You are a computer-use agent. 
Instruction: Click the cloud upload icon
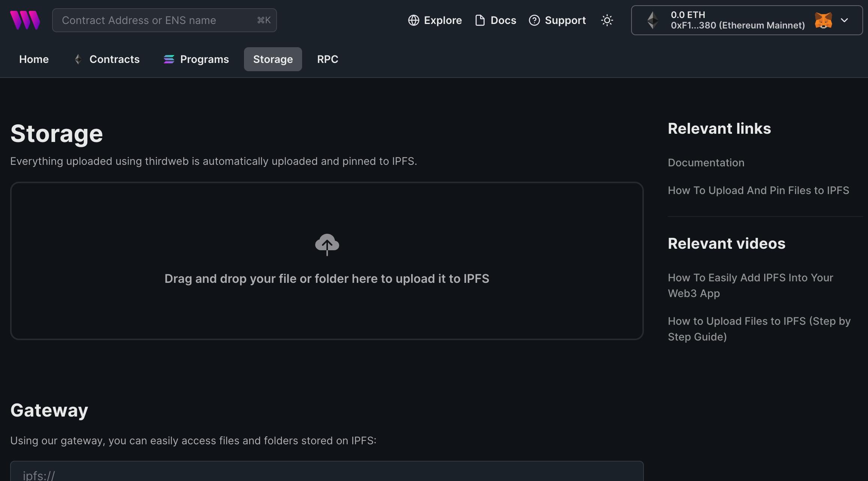327,245
